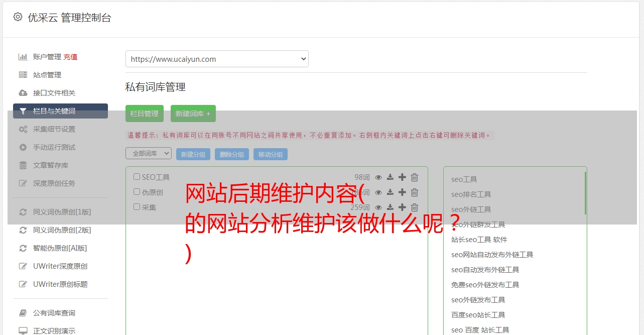Click the cloud upload icon for 接口文件相关
The height and width of the screenshot is (335, 644).
23,93
